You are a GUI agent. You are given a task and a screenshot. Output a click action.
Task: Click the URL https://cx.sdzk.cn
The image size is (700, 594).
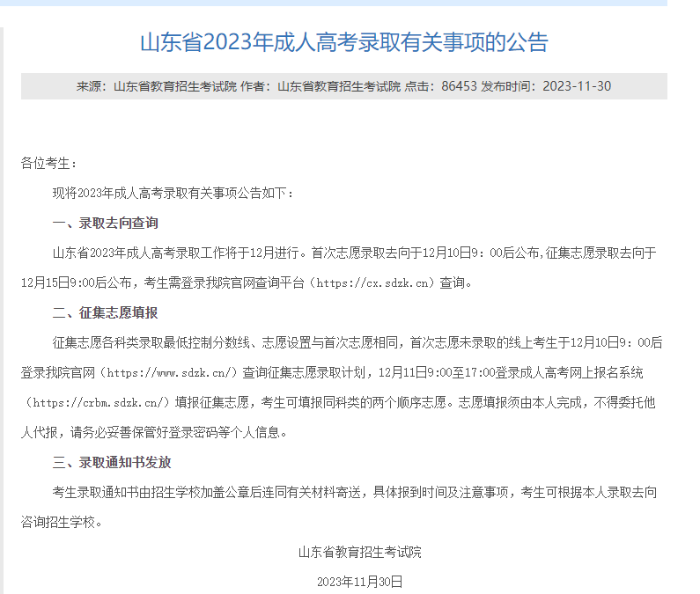click(x=372, y=283)
